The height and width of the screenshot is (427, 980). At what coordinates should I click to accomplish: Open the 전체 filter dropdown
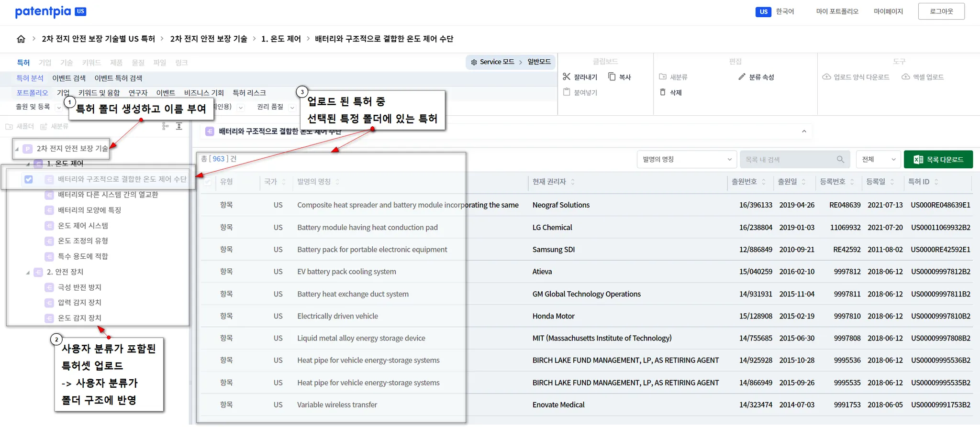click(878, 159)
